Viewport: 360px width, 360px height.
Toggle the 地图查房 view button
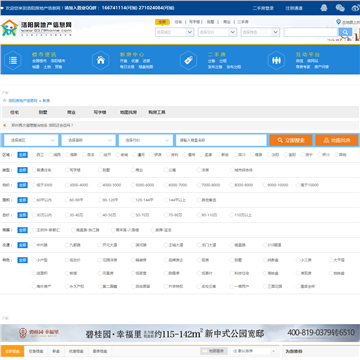(214, 351)
